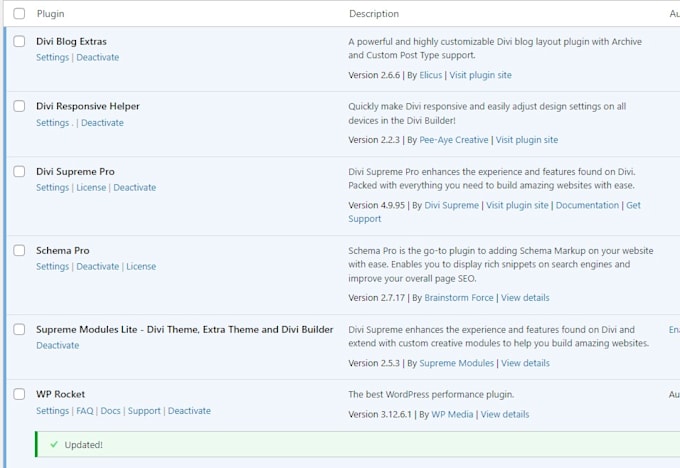Viewport: 680px width, 468px height.
Task: Deactivate Divi Supreme Pro
Action: pos(134,187)
